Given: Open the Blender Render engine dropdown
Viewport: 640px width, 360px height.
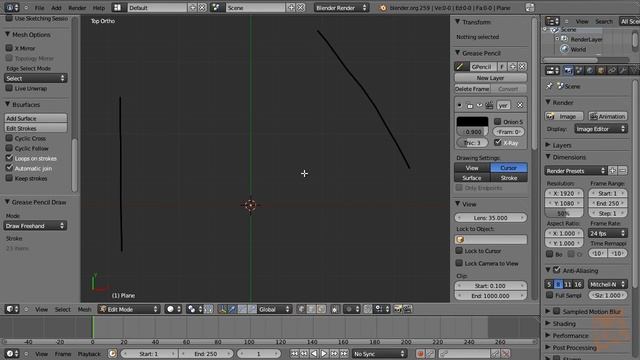Looking at the screenshot, I should tap(341, 7).
